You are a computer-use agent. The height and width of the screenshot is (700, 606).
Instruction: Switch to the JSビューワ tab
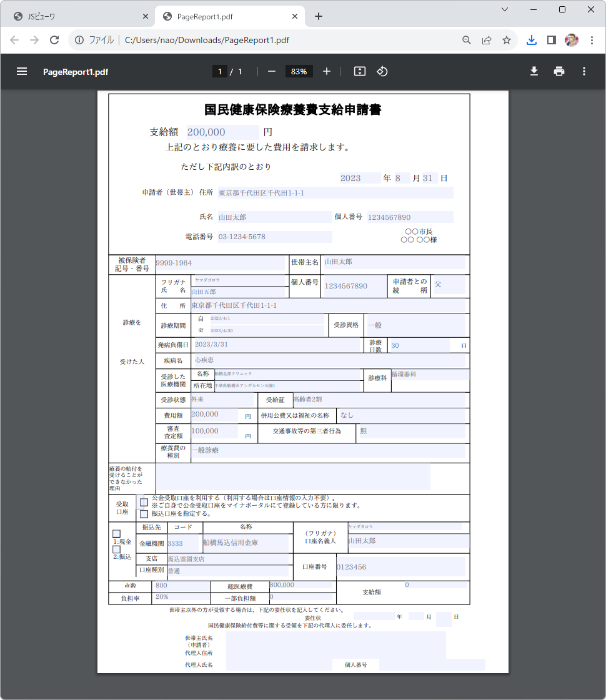pyautogui.click(x=81, y=16)
